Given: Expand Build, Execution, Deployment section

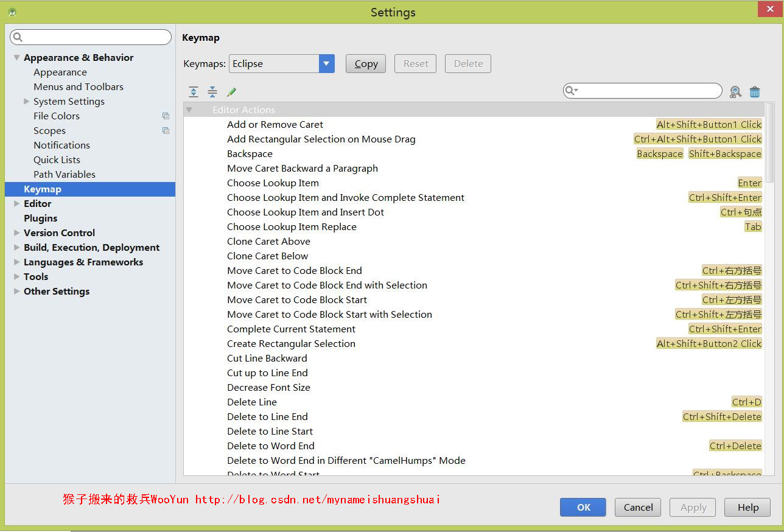Looking at the screenshot, I should click(17, 247).
